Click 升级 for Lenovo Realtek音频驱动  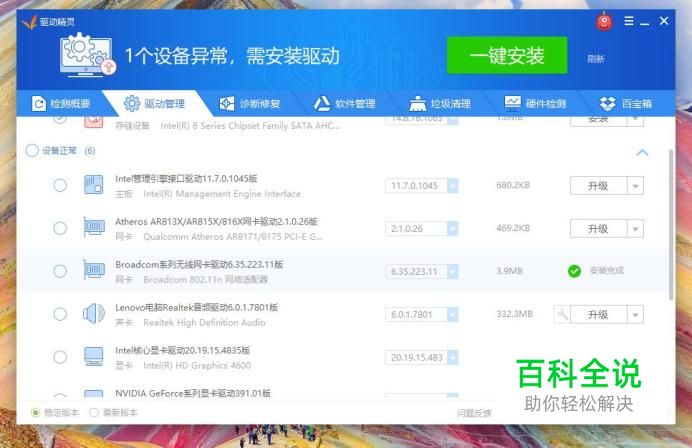pos(598,315)
